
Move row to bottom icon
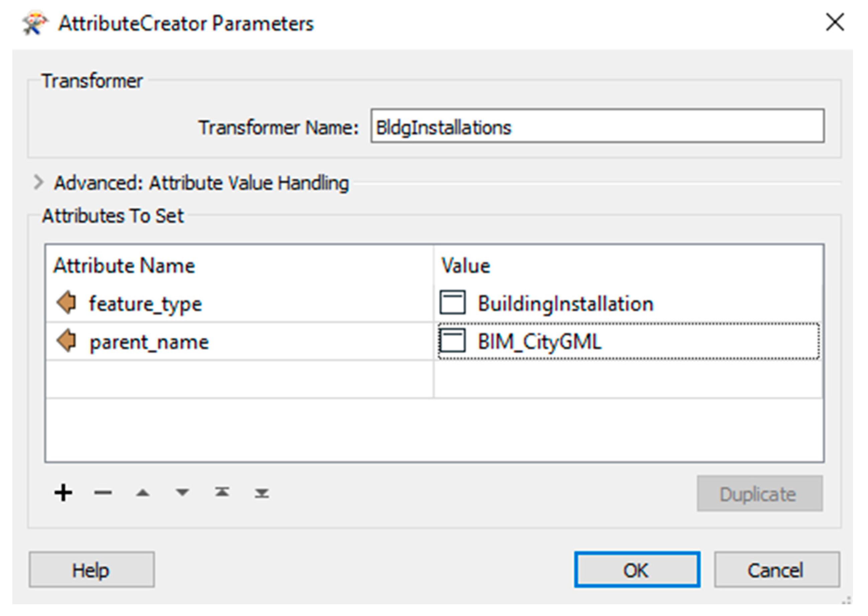[262, 493]
